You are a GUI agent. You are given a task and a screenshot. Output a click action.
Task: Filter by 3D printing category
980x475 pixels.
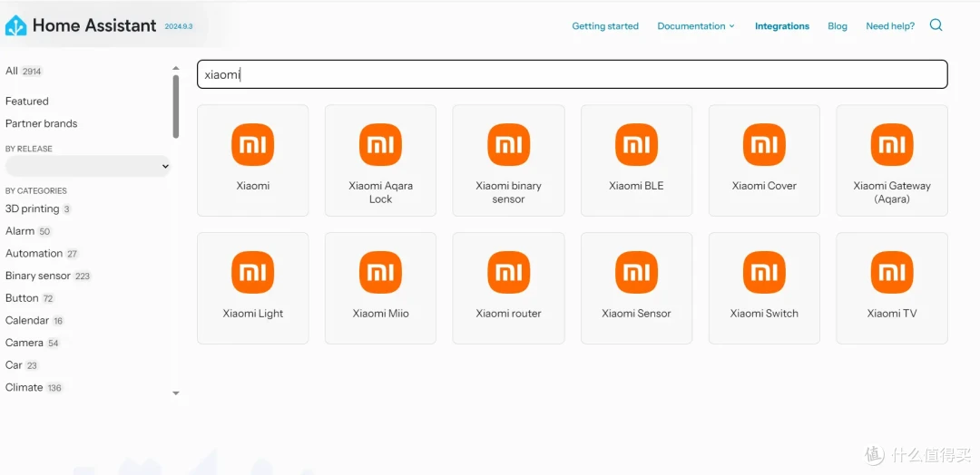tap(38, 208)
